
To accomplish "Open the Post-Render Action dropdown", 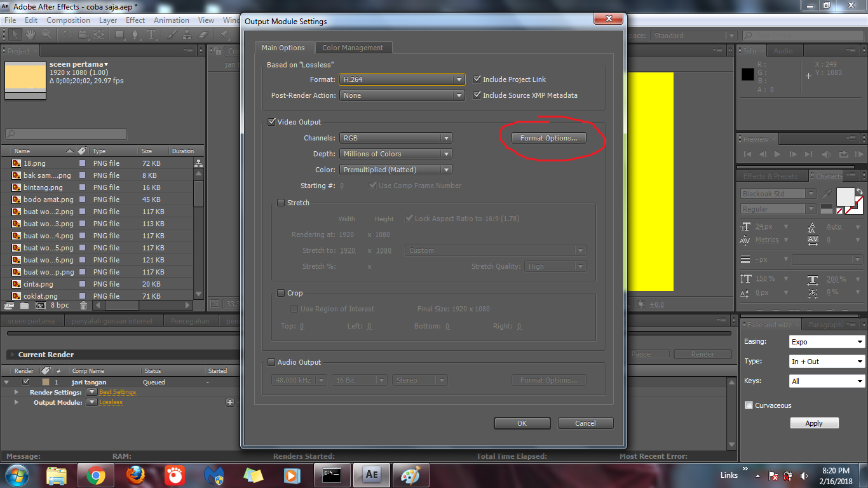I will 402,95.
